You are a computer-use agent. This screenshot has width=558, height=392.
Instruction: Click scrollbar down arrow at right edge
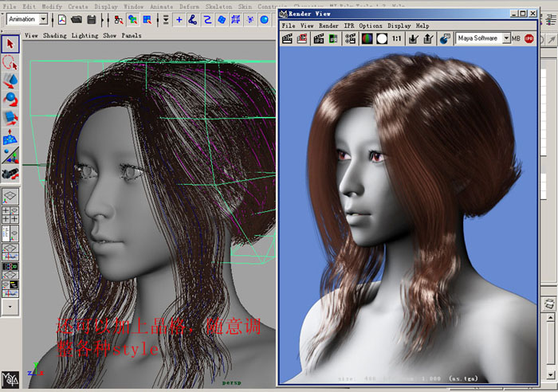(x=550, y=374)
